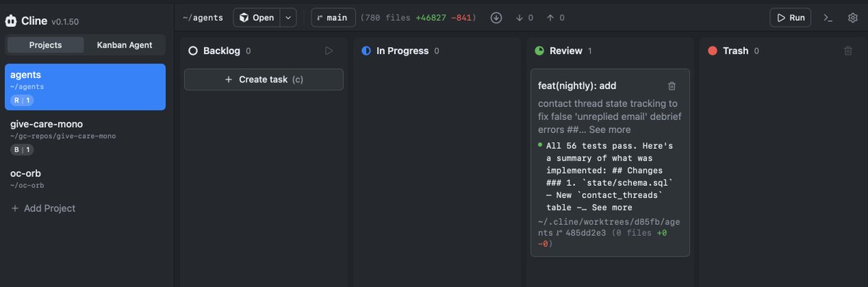Click the fetch download circle icon
This screenshot has height=287, width=868.
pyautogui.click(x=496, y=17)
